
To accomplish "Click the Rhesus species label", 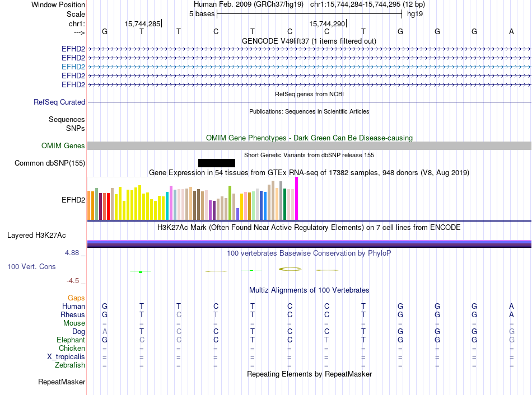I will coord(73,314).
